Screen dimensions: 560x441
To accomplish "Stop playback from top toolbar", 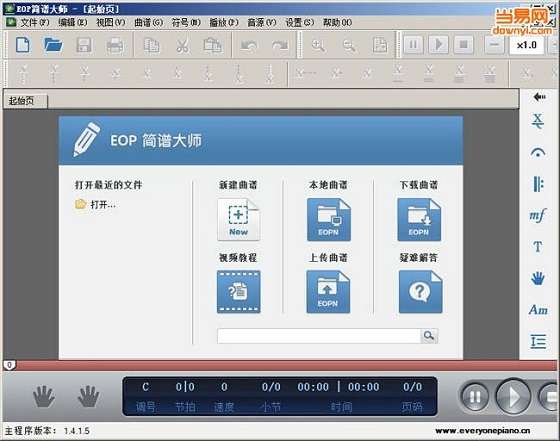I will [x=463, y=44].
